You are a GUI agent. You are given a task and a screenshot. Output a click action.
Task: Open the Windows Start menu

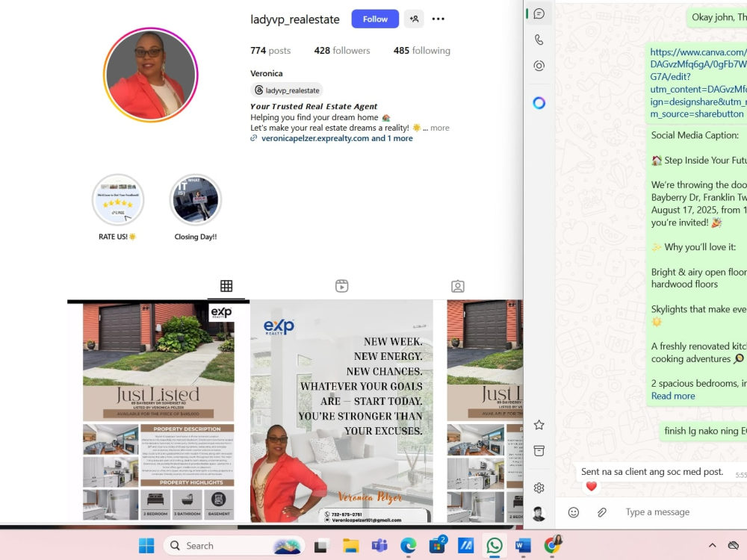[146, 546]
